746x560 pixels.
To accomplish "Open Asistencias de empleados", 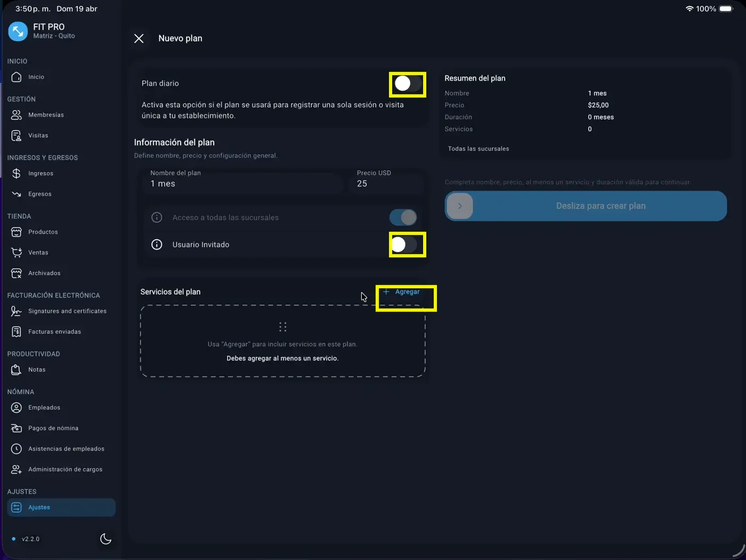I will (x=67, y=449).
